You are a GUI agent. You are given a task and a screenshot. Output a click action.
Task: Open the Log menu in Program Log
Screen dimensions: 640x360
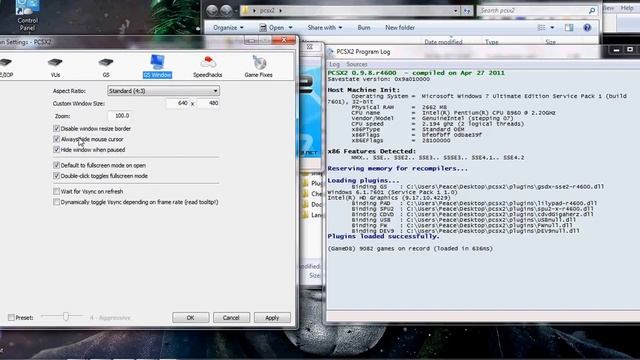(x=334, y=64)
